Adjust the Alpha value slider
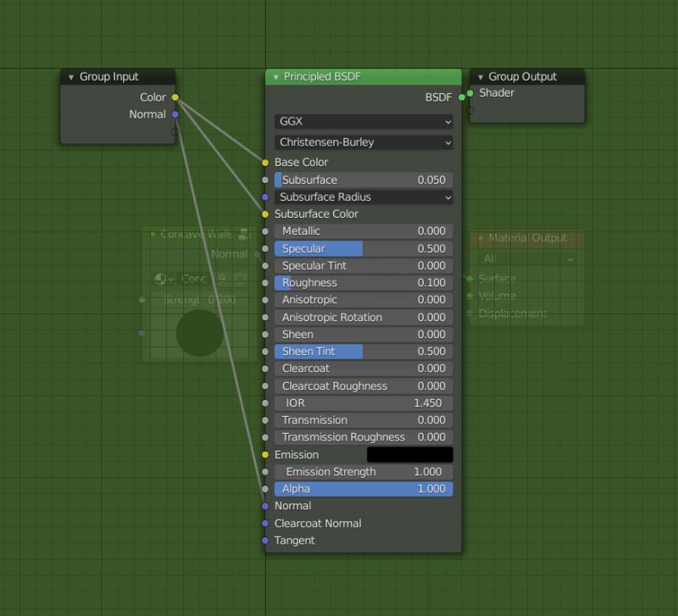Viewport: 678px width, 616px height. (364, 489)
